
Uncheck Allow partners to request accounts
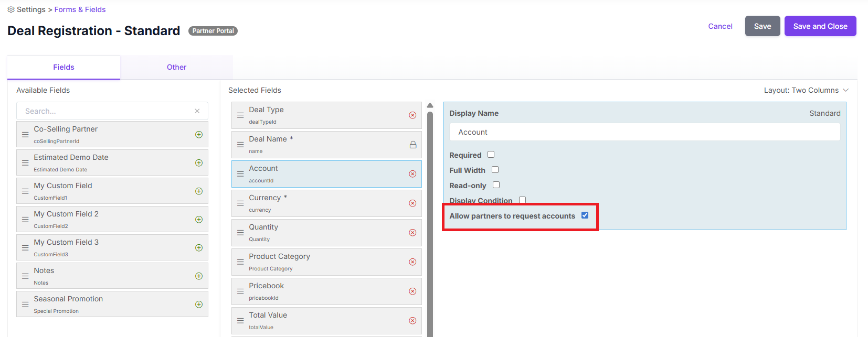585,215
